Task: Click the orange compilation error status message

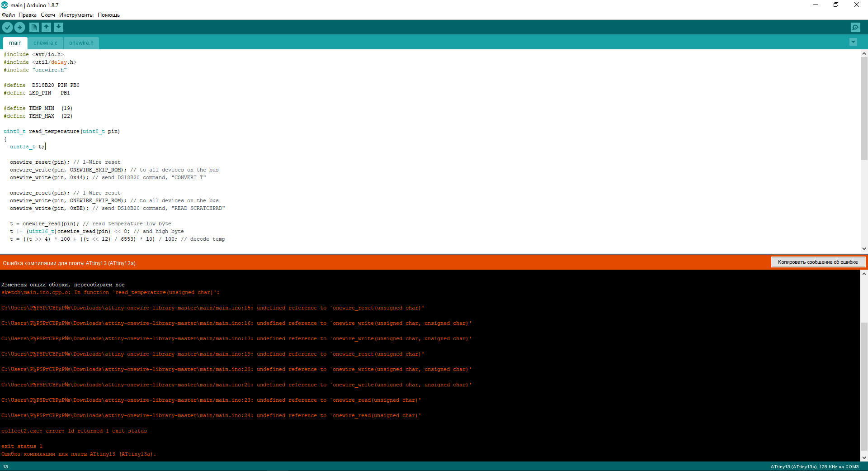Action: coord(70,263)
